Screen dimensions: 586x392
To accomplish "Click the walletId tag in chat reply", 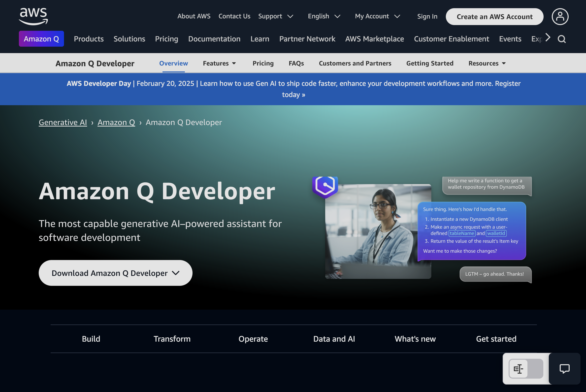I will tap(496, 233).
